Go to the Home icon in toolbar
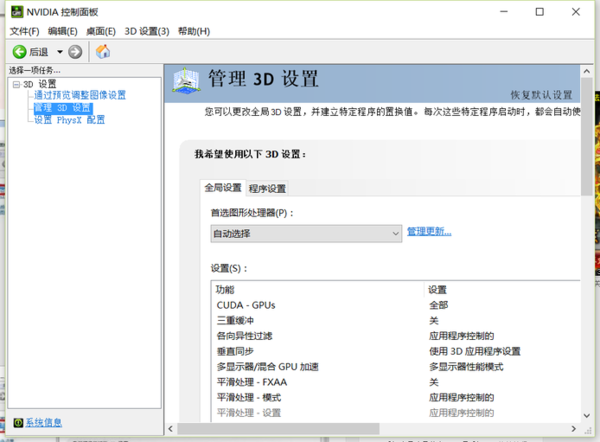 pos(103,51)
